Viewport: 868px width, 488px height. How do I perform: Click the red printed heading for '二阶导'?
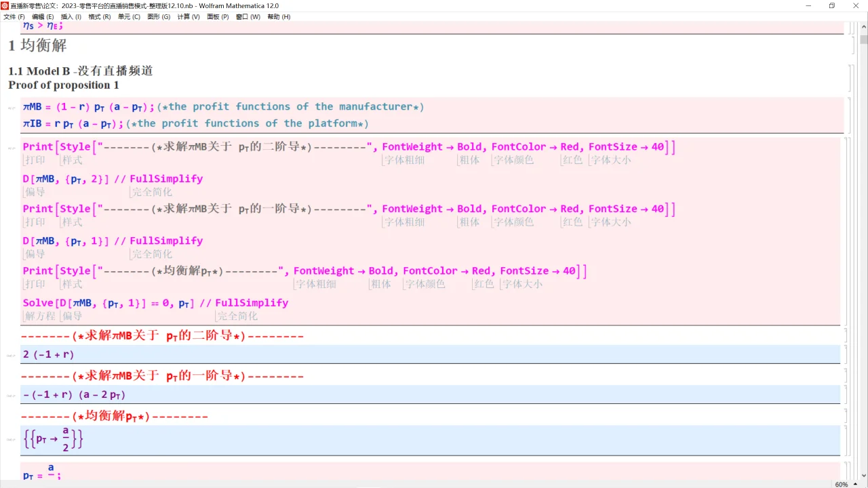tap(162, 335)
